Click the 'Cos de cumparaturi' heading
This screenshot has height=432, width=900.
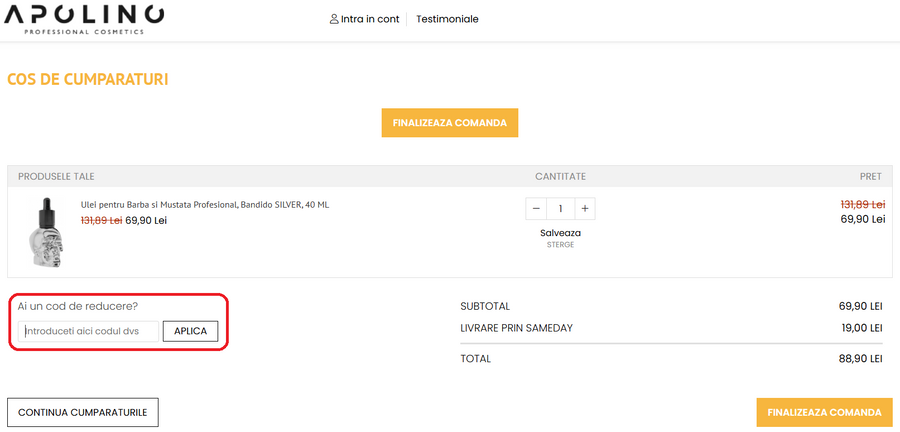tap(88, 79)
